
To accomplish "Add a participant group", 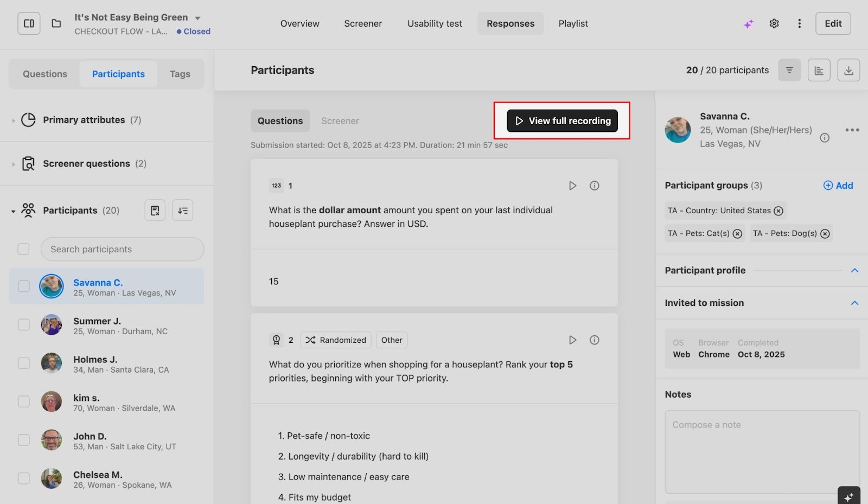I will click(838, 186).
